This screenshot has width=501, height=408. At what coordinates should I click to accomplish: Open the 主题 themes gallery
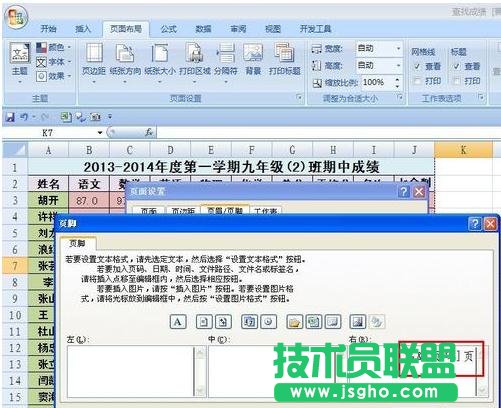coord(20,62)
